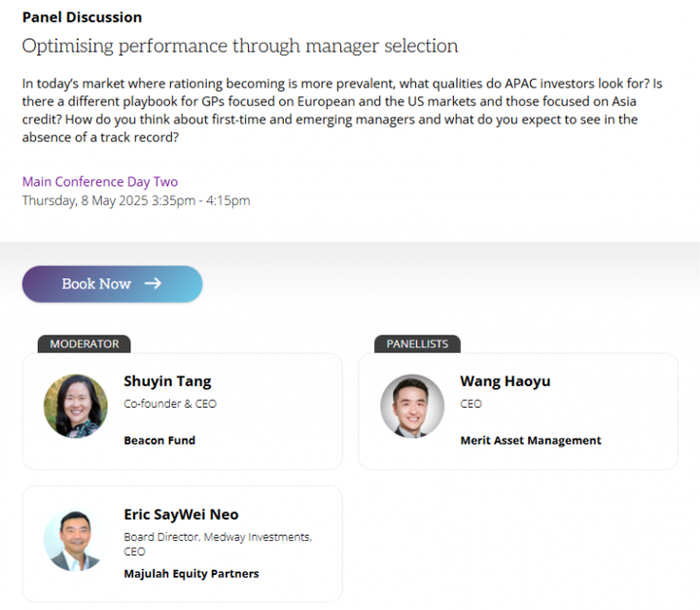This screenshot has width=700, height=610.
Task: Select the Eric SayWei Neo speaker name
Action: (181, 515)
